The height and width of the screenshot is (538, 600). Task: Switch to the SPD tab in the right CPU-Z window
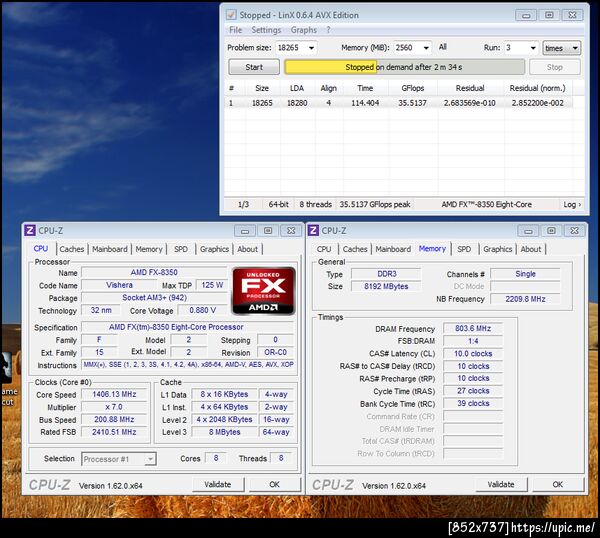464,249
